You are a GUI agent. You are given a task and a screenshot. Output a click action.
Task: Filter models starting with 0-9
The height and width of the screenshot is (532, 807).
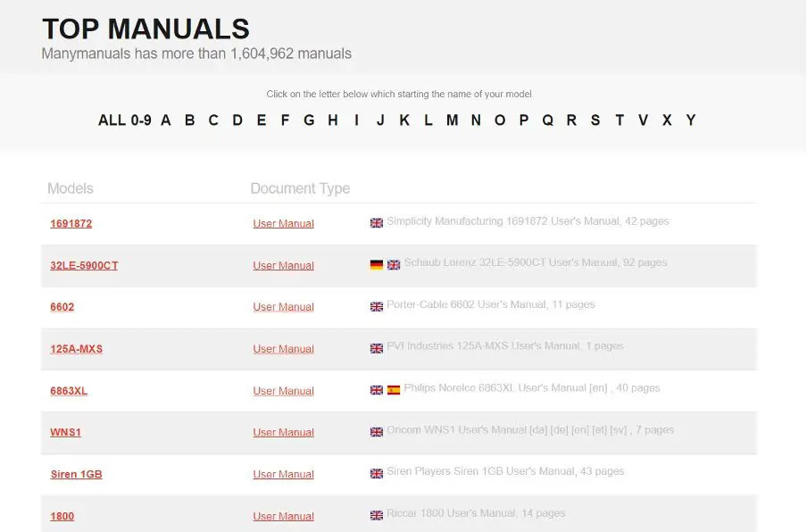point(140,121)
